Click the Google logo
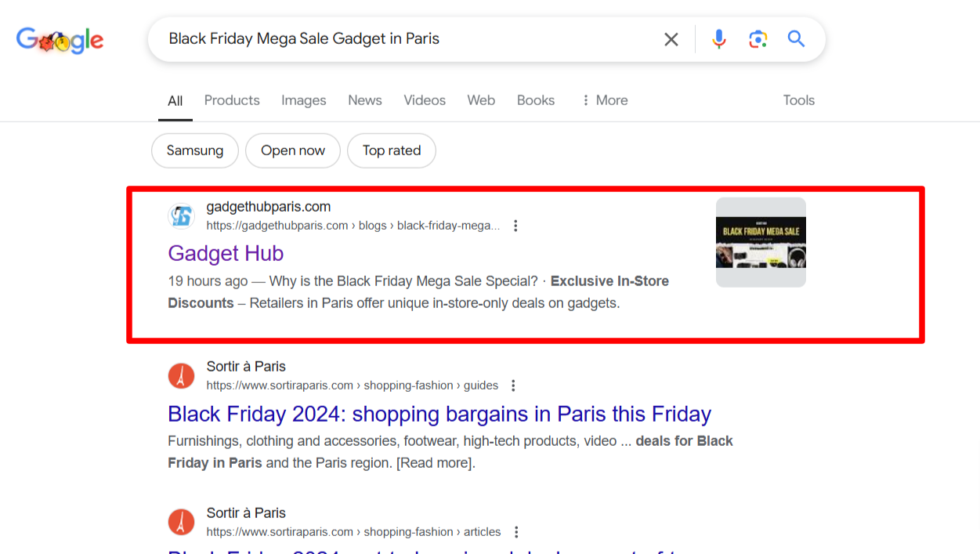 pos(60,39)
